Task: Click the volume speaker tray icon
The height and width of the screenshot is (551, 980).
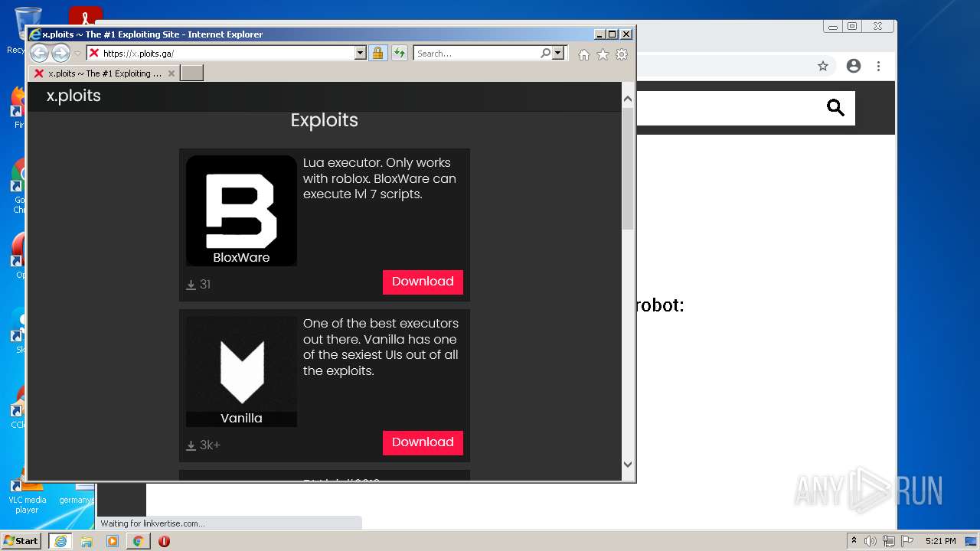Action: click(x=871, y=541)
